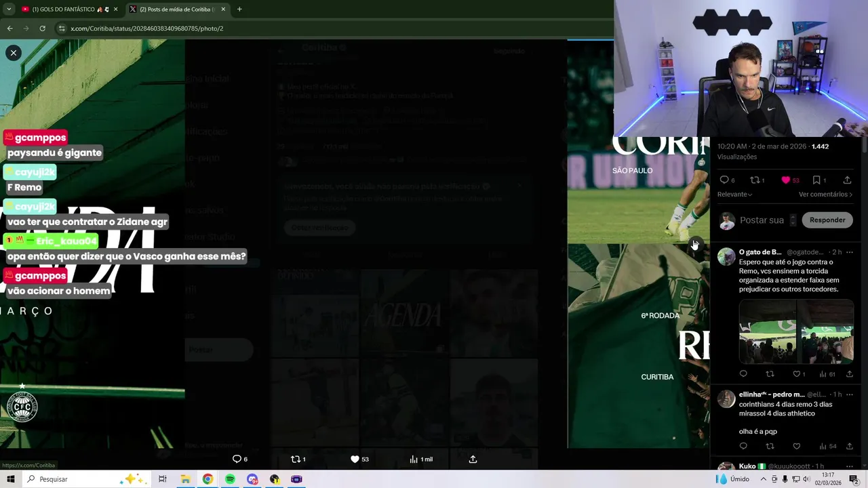Viewport: 868px width, 488px height.
Task: Click the volume icon in system tray
Action: click(x=806, y=479)
